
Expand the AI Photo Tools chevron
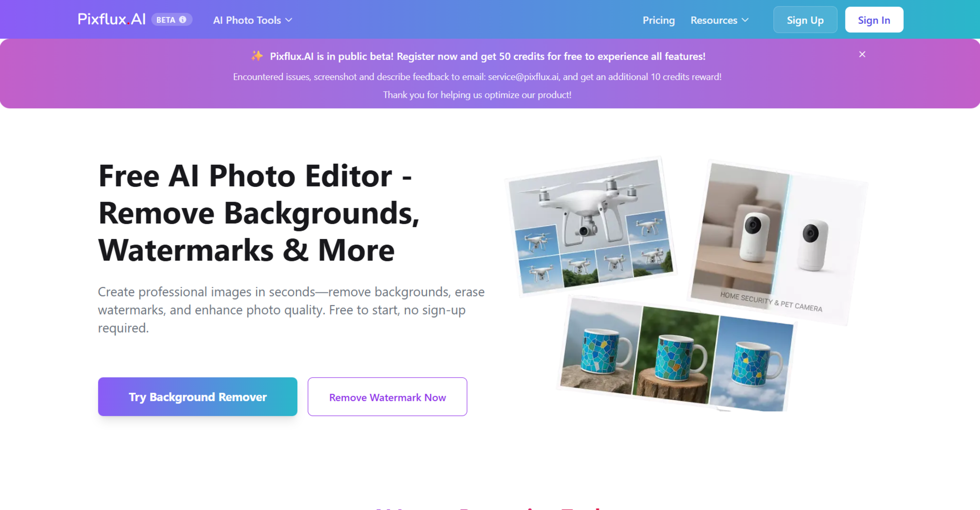(x=289, y=20)
